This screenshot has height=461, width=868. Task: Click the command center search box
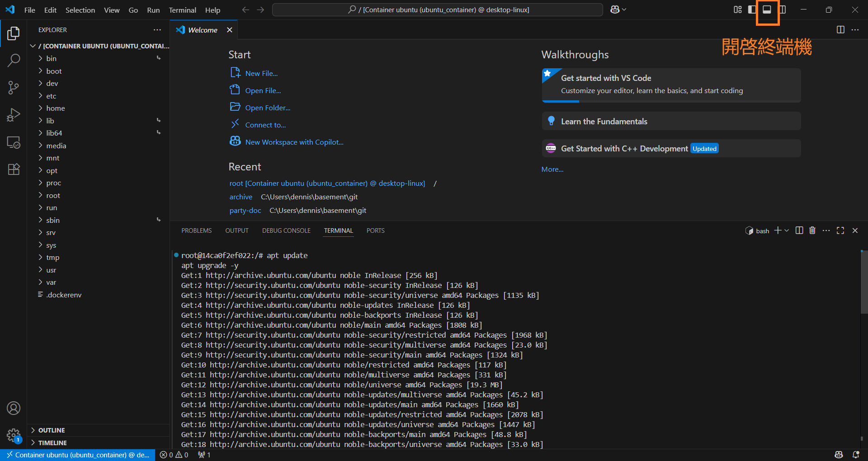tap(437, 9)
